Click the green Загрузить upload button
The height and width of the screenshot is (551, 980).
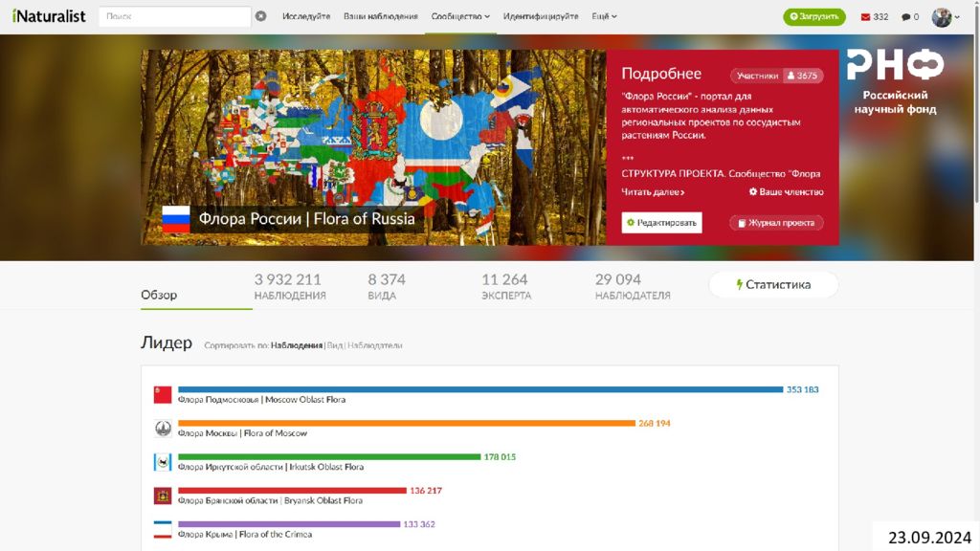pos(814,17)
